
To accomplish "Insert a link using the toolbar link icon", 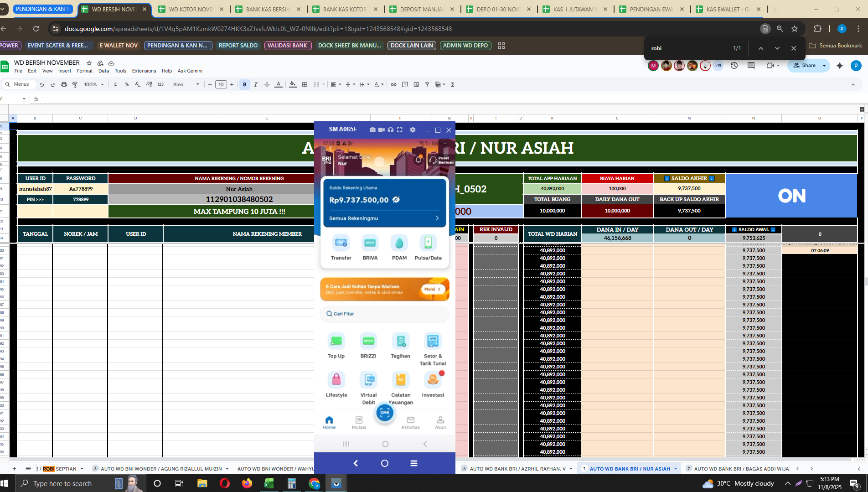I will pos(393,84).
